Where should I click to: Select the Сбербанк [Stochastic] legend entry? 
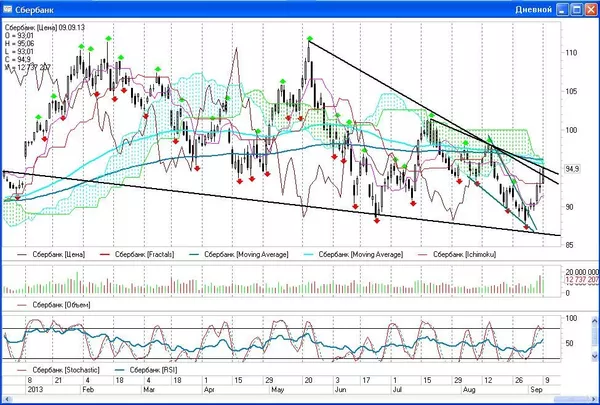coord(59,370)
